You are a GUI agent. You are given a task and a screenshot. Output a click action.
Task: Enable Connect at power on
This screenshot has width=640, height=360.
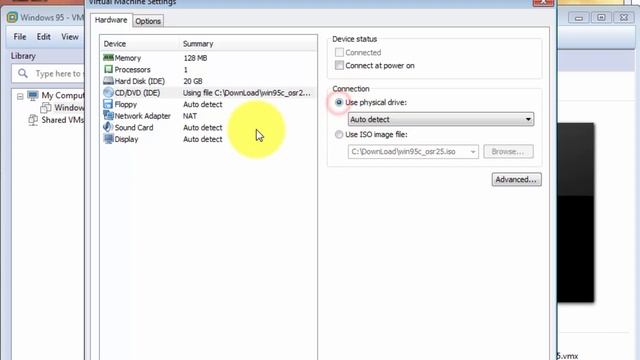(x=339, y=65)
